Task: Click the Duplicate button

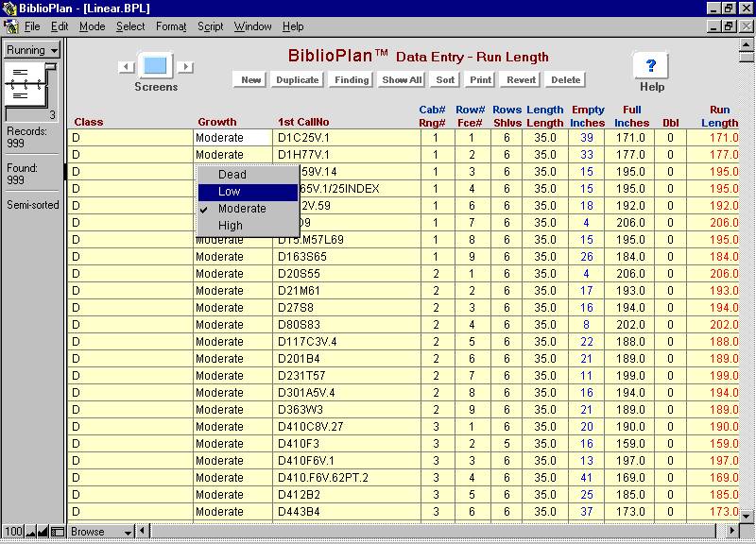Action: point(297,80)
